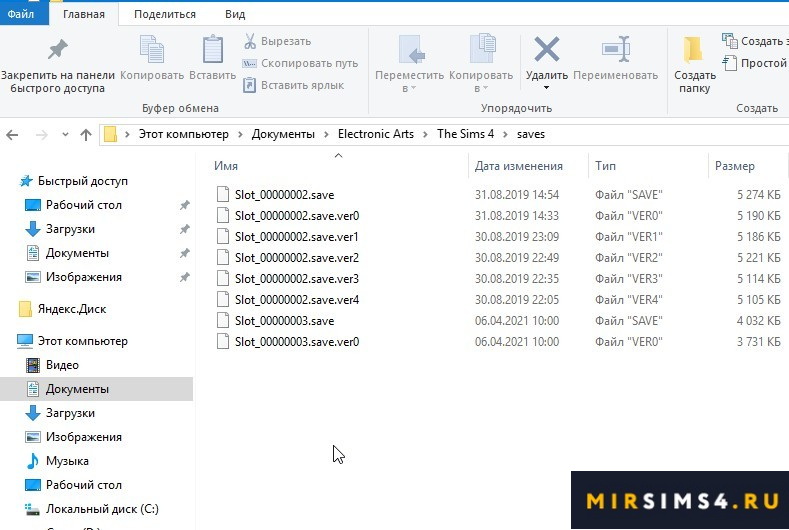Select file Slot_00000003.save

pyautogui.click(x=284, y=321)
